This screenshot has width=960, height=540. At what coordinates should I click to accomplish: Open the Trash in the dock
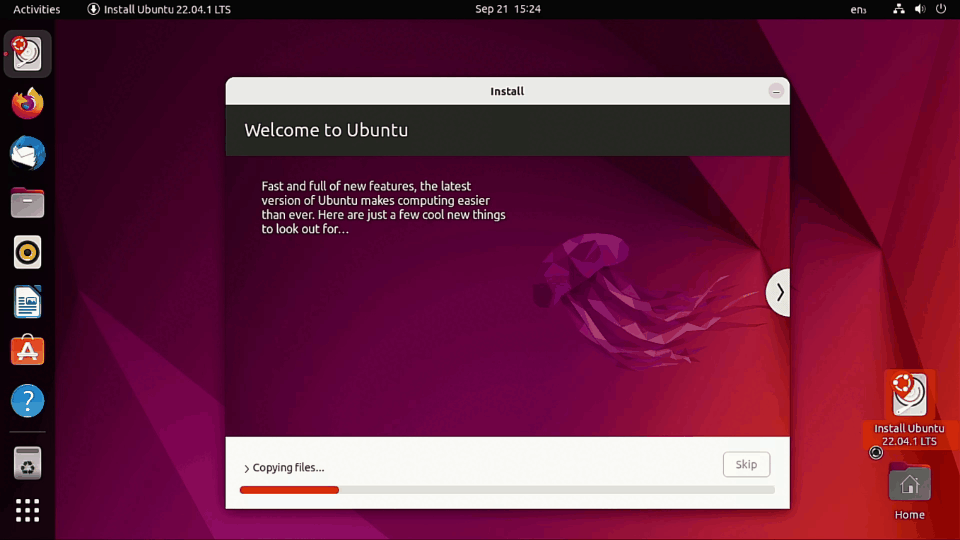[27, 463]
